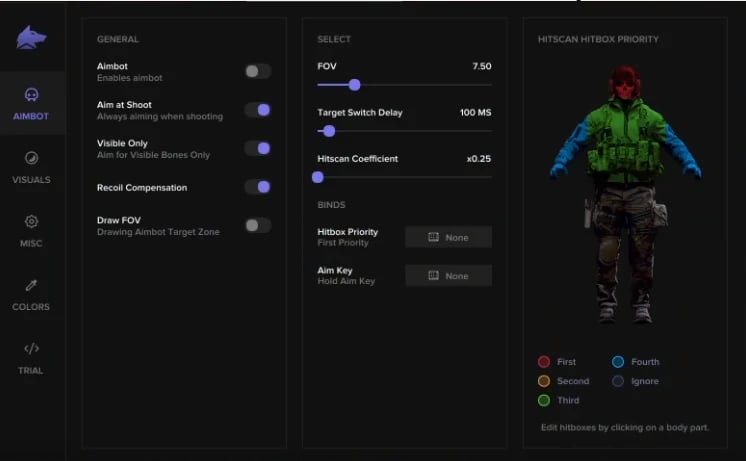Click the 'Aim for Visible Bones Only' description
This screenshot has height=461, width=746.
pyautogui.click(x=153, y=155)
